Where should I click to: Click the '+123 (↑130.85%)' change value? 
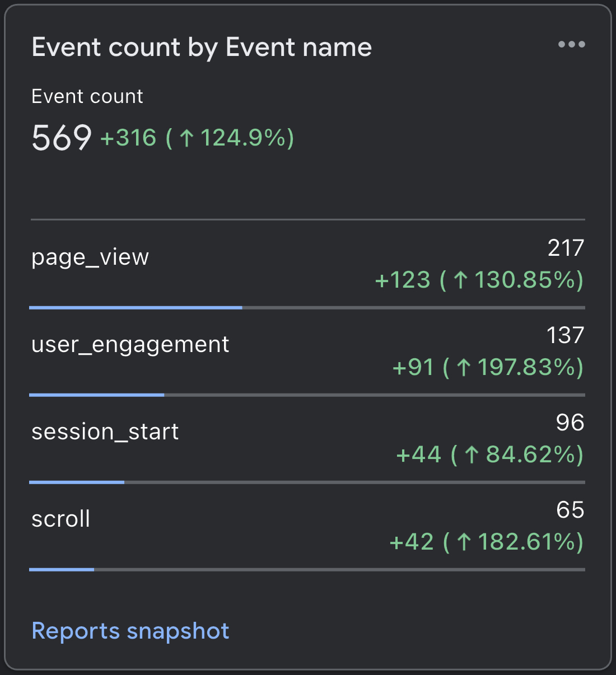pos(479,280)
